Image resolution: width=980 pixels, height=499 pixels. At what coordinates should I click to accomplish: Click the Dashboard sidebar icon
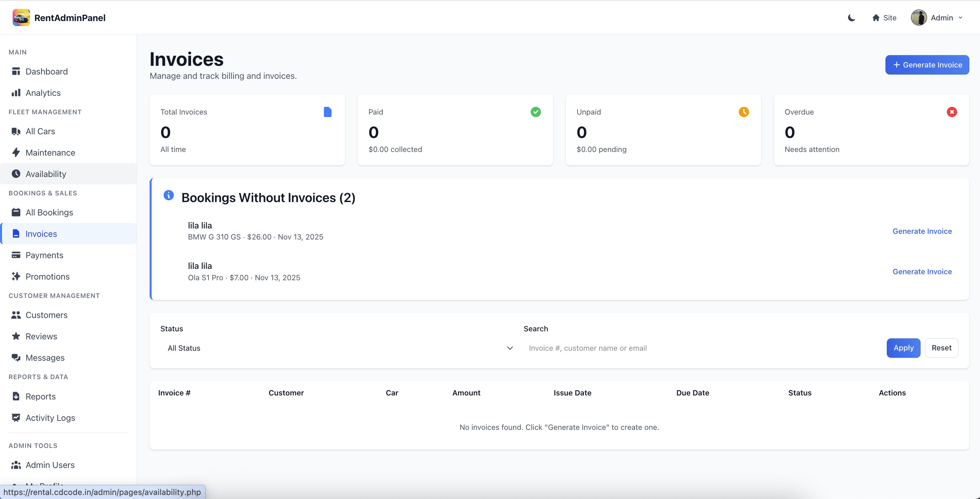coord(16,71)
